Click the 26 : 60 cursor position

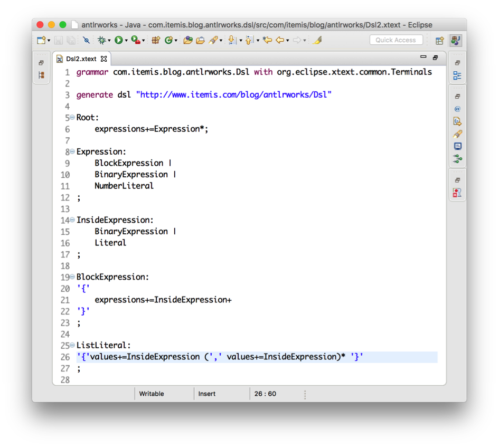coord(265,394)
